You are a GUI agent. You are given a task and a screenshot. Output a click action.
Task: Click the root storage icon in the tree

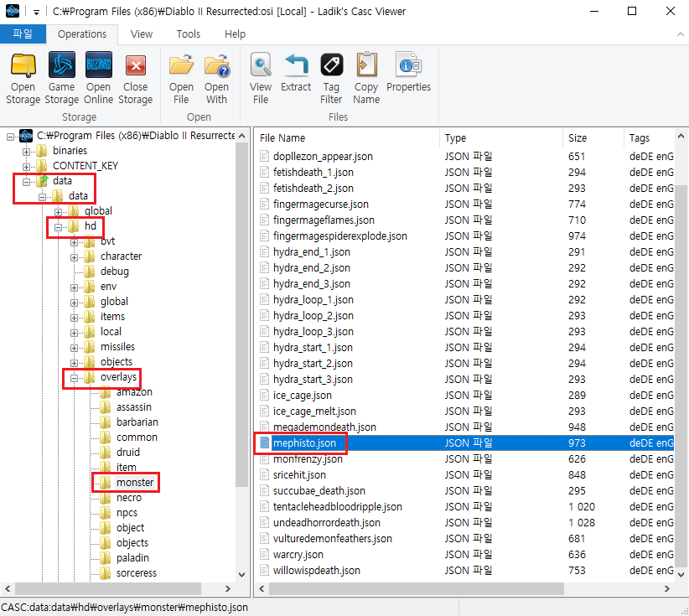click(26, 136)
